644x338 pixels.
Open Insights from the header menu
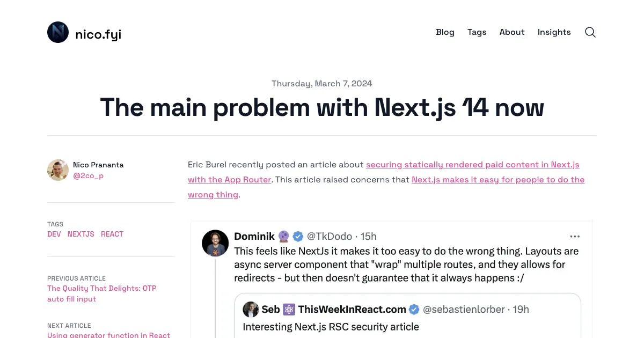[554, 32]
